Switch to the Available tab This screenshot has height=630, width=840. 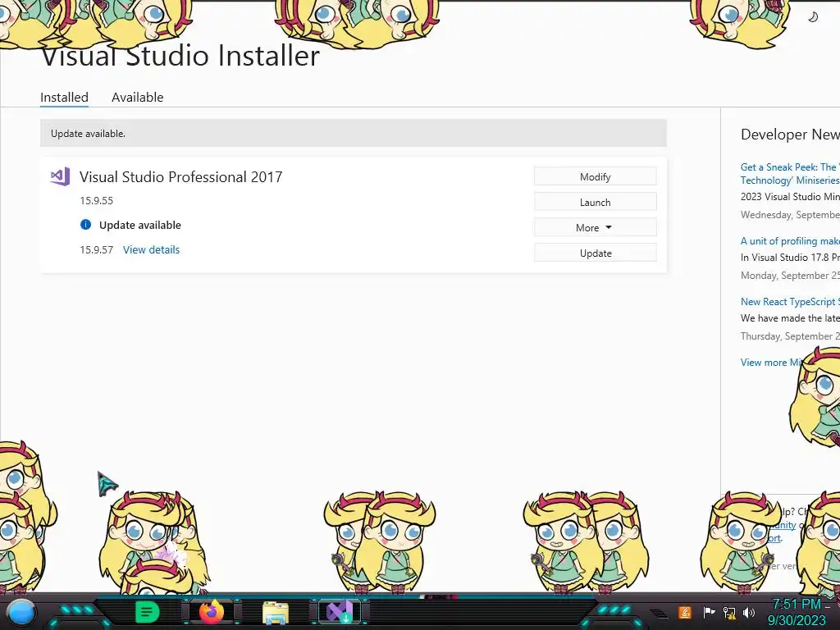[137, 98]
